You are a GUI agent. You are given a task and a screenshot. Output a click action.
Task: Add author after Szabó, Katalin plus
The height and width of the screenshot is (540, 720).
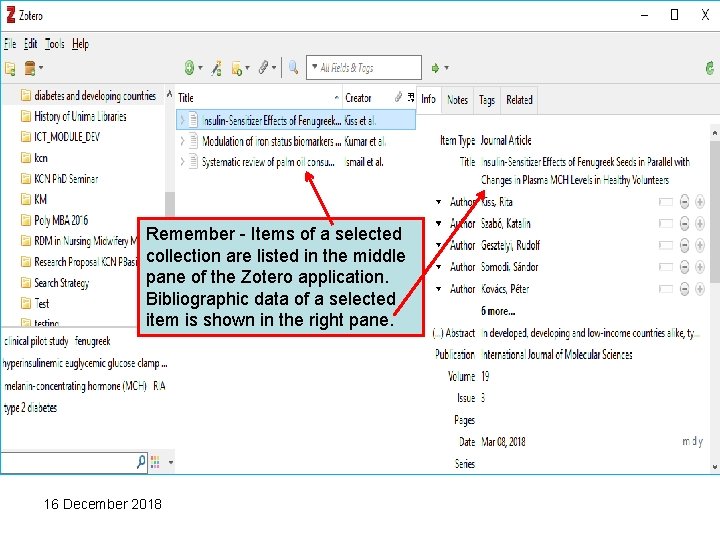(699, 224)
